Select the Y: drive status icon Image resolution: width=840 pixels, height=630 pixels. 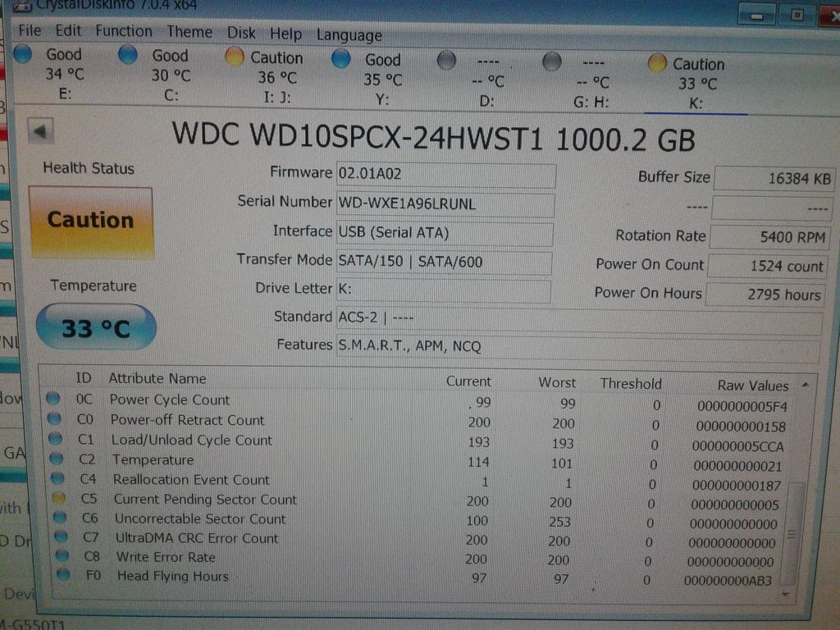[340, 58]
